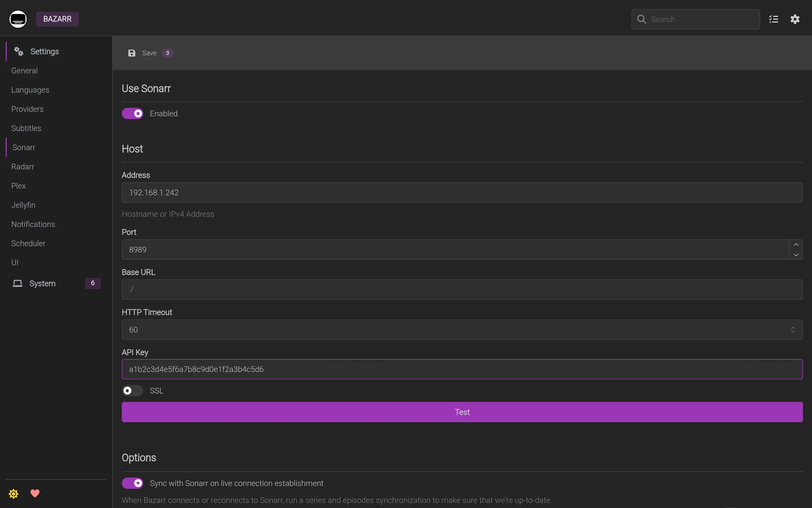
Task: Click the search magnifier icon
Action: pos(642,19)
